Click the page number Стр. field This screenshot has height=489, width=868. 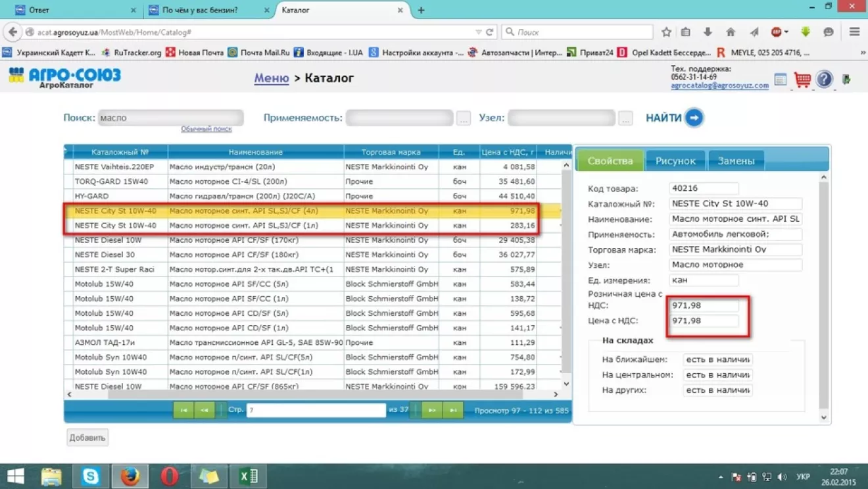point(316,410)
